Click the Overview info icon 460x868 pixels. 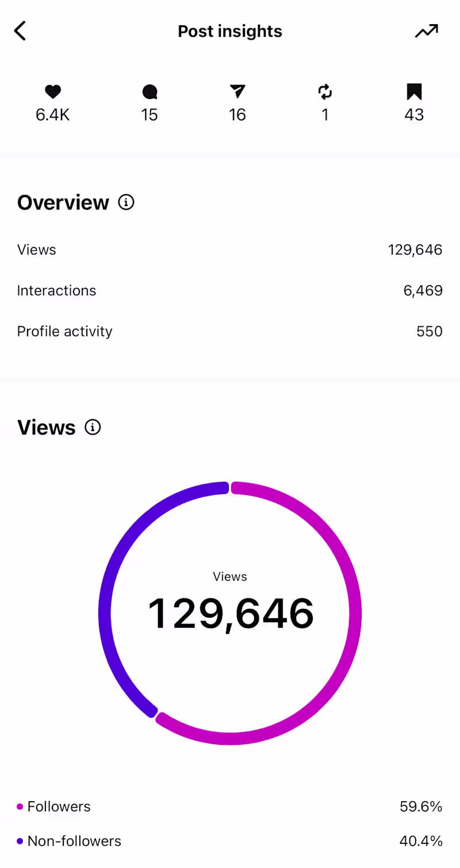coord(125,202)
